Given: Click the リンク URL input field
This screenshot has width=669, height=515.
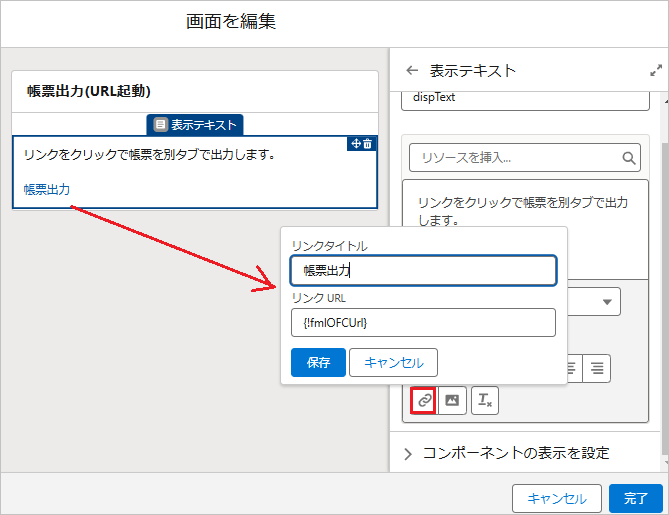Looking at the screenshot, I should pos(423,323).
